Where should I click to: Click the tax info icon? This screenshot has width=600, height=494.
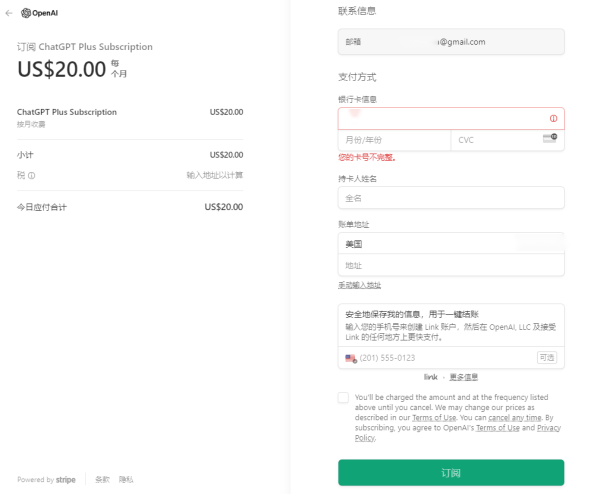click(x=32, y=176)
